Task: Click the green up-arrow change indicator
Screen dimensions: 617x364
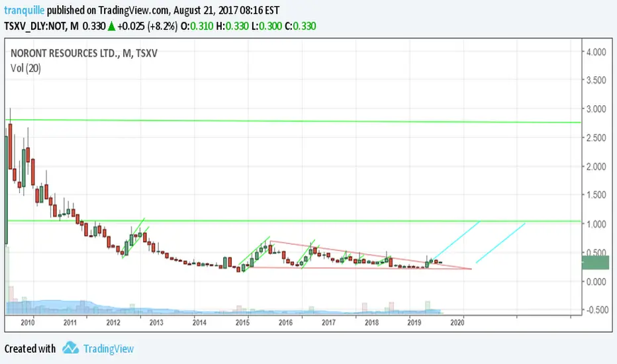Action: pyautogui.click(x=112, y=26)
